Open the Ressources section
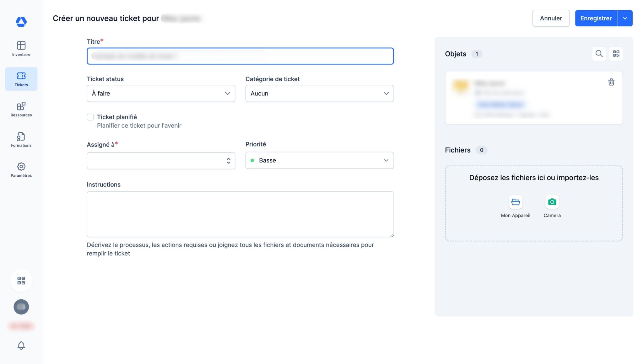This screenshot has height=364, width=643. coord(21,109)
